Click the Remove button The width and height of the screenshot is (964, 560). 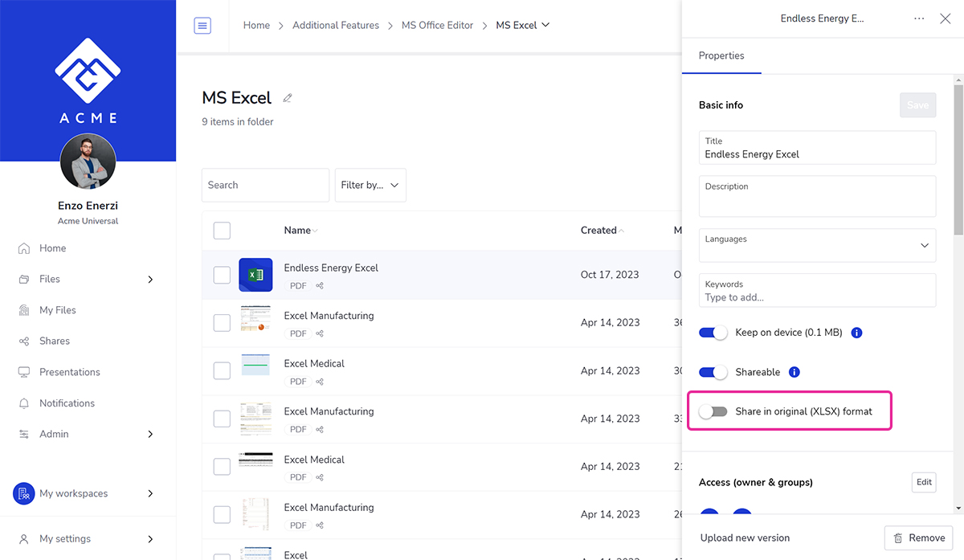pos(918,538)
